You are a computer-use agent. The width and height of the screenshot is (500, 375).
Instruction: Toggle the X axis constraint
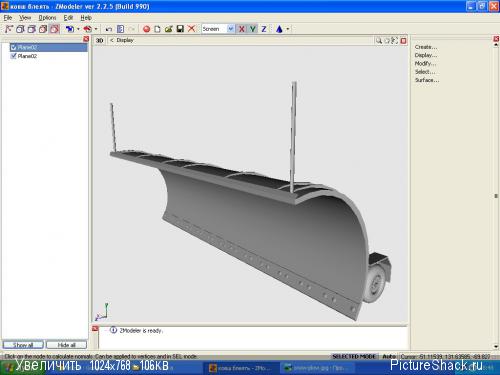(242, 29)
